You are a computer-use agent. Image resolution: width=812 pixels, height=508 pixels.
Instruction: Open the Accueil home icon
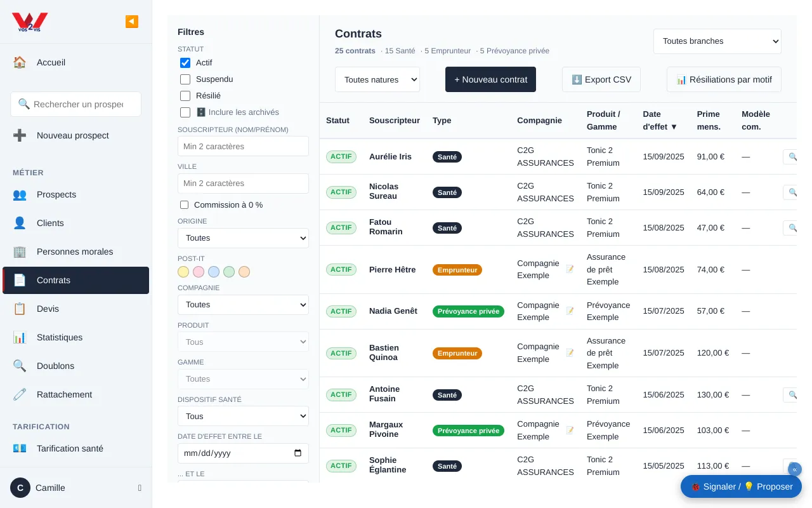20,62
